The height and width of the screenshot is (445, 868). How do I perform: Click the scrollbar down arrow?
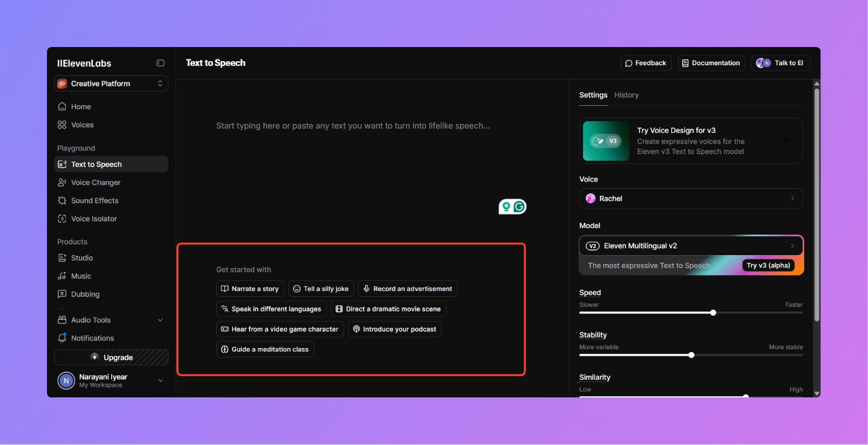coord(816,393)
